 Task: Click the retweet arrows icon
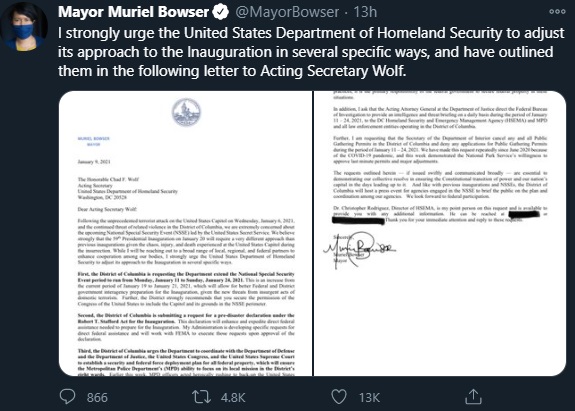pos(201,397)
